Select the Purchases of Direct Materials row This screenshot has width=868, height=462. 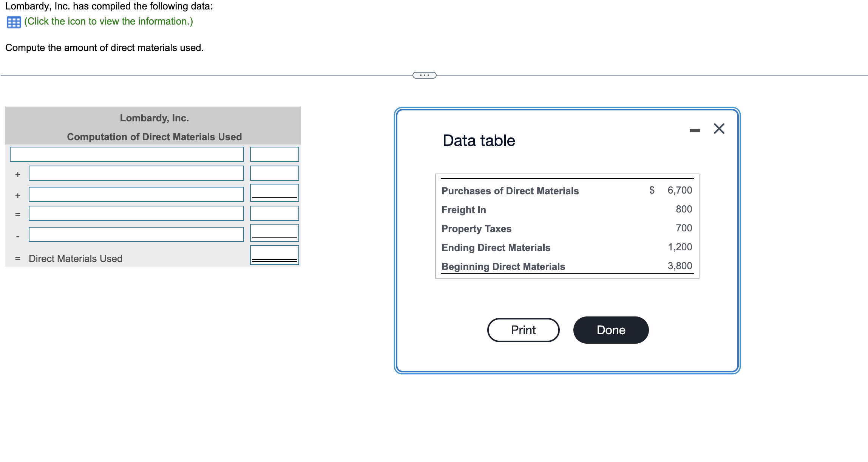[x=510, y=191]
